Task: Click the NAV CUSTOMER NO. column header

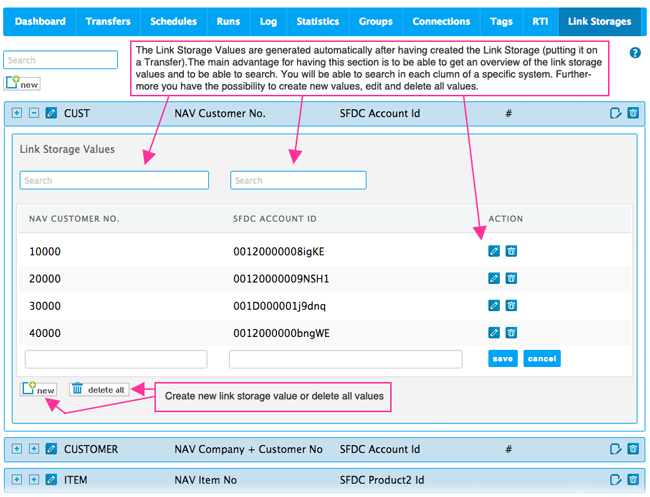Action: (x=74, y=219)
